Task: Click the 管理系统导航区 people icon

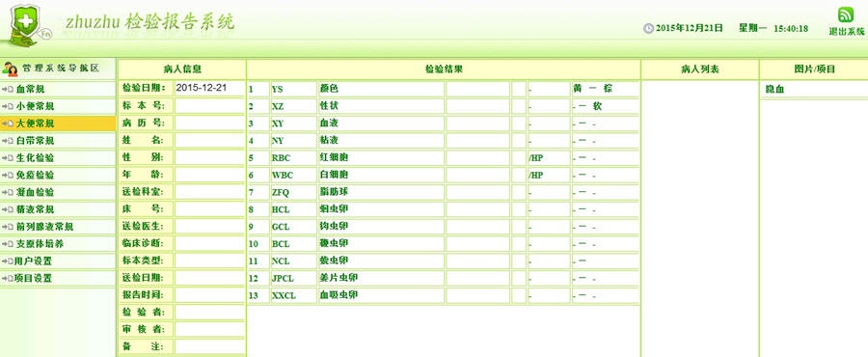Action: (x=10, y=69)
